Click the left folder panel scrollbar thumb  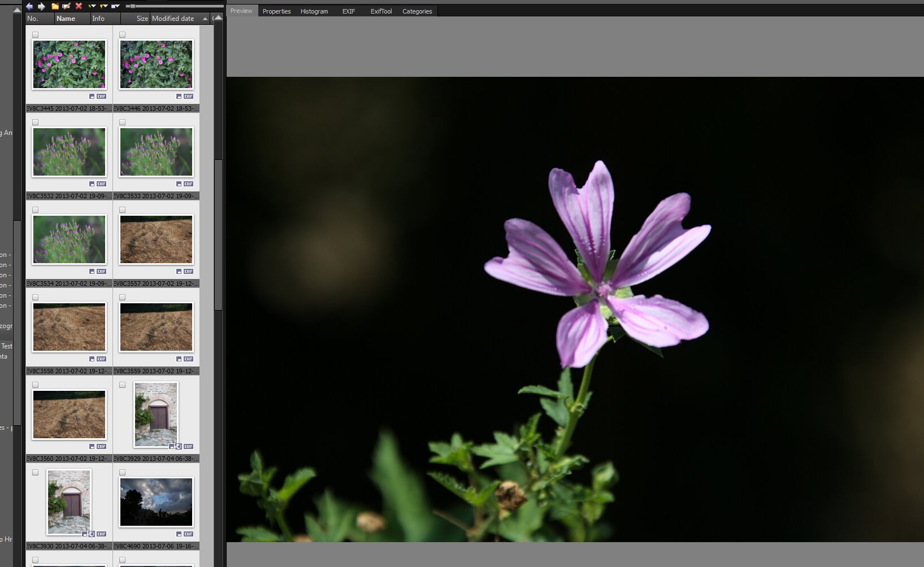click(17, 322)
